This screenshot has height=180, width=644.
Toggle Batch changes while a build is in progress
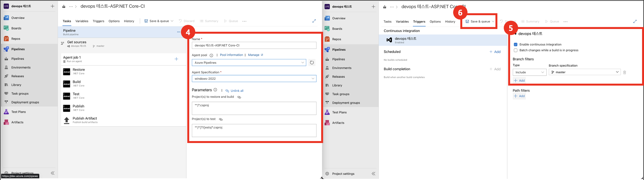[516, 50]
